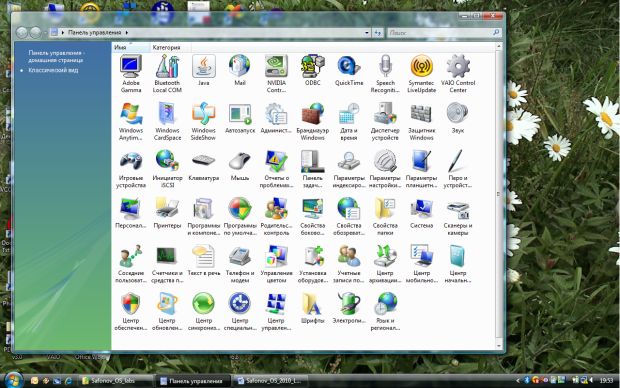
Task: Switch to Safonov_OS_labs taskbar window
Action: (x=115, y=381)
